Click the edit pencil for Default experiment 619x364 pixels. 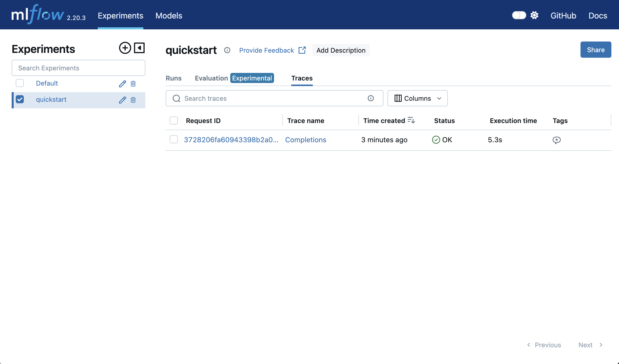click(x=122, y=84)
